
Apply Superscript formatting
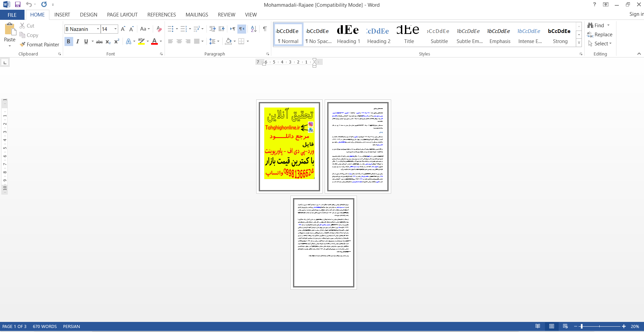117,41
